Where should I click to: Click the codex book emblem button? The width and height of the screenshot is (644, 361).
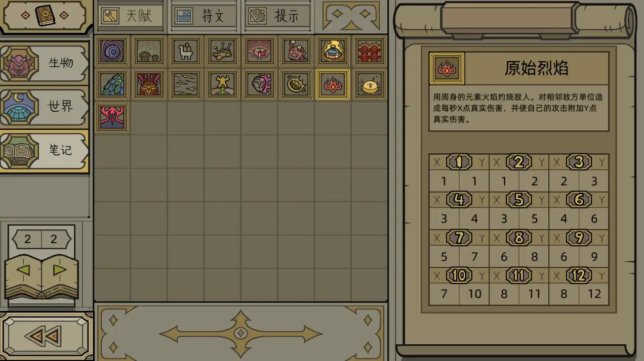[45, 15]
